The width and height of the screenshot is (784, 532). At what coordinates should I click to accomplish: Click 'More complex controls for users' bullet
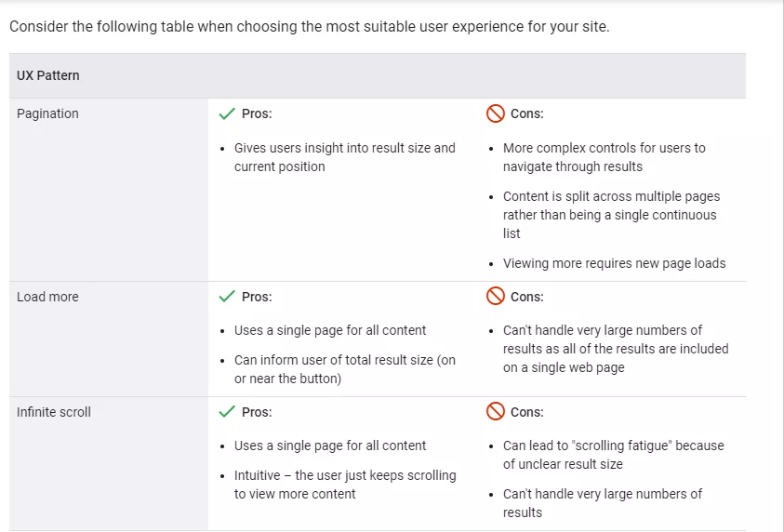point(604,157)
